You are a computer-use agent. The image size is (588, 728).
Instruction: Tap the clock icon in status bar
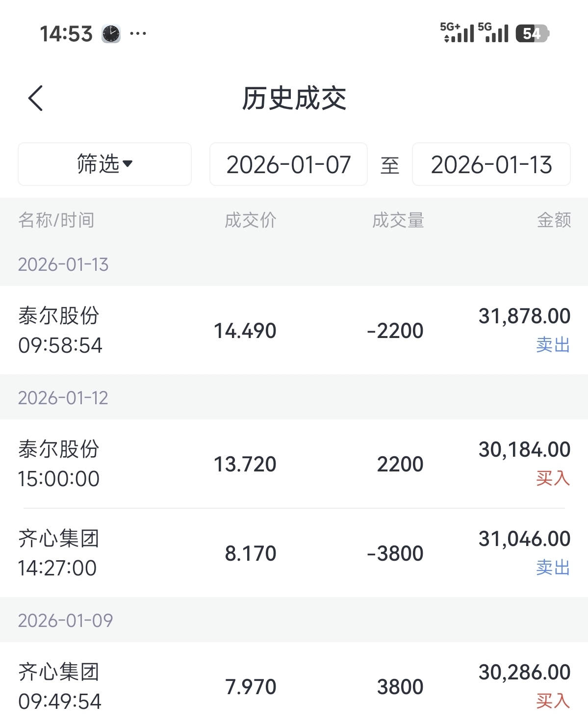111,34
